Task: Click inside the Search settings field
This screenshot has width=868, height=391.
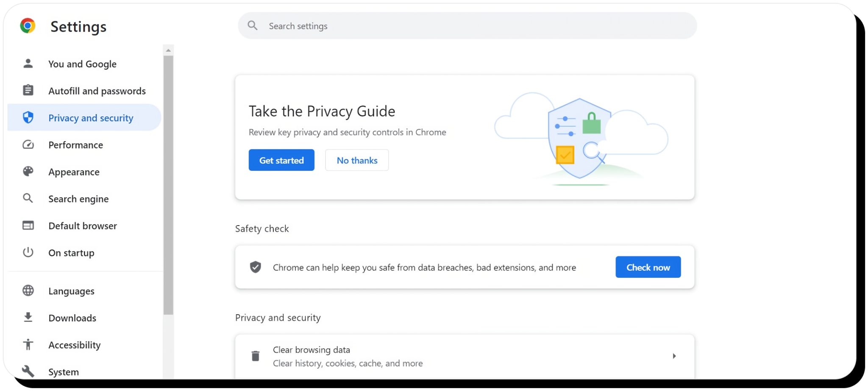Action: pyautogui.click(x=381, y=25)
